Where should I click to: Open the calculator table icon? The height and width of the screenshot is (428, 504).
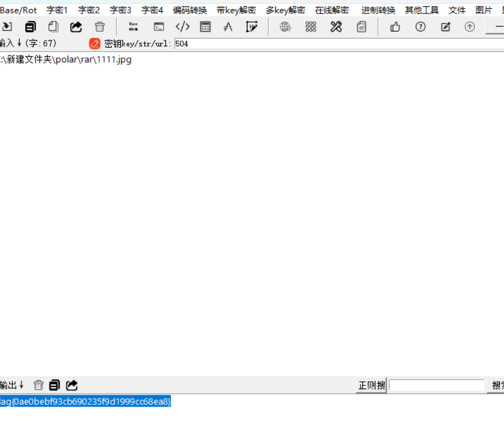coord(205,26)
